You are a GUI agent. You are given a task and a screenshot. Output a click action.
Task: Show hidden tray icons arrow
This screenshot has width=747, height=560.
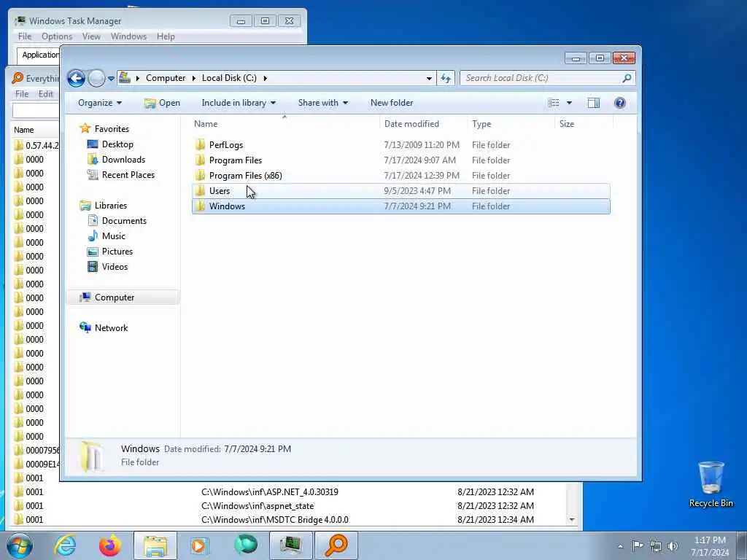620,546
